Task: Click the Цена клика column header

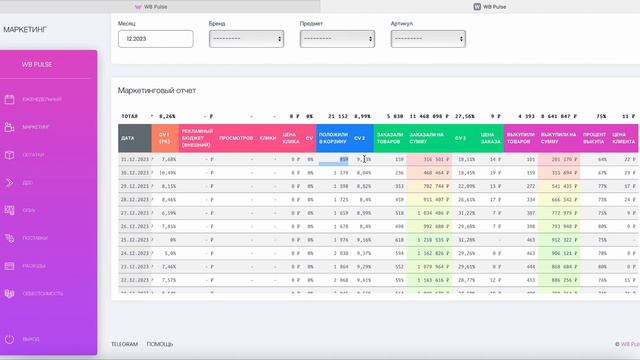Action: (291, 138)
